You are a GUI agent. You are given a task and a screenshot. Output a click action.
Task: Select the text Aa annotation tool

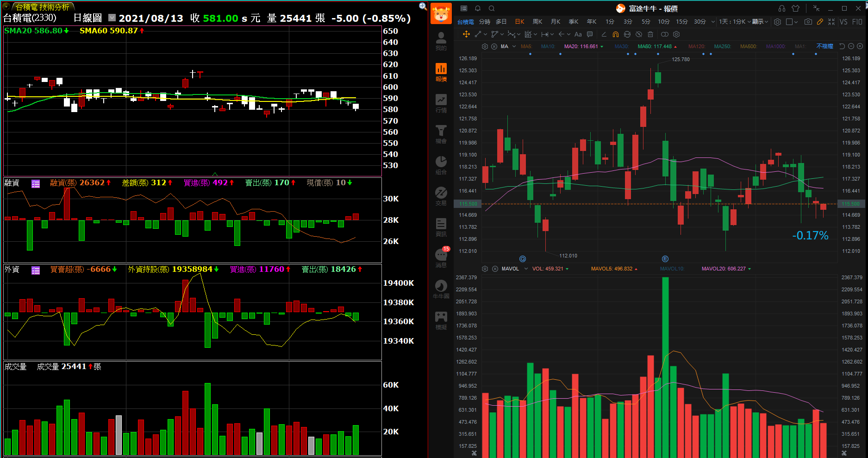pyautogui.click(x=578, y=34)
